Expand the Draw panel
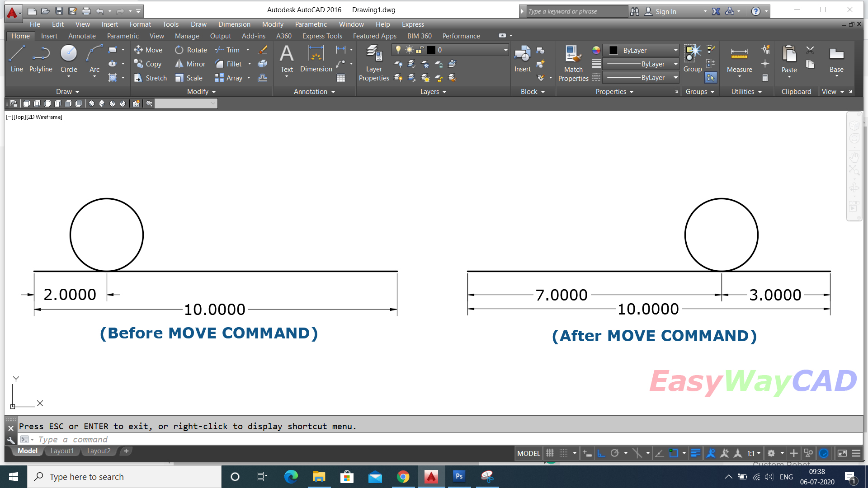868x488 pixels. coord(67,92)
